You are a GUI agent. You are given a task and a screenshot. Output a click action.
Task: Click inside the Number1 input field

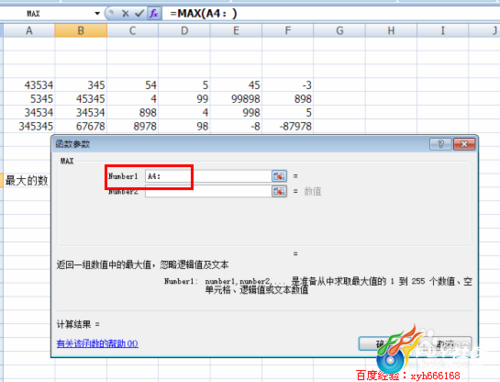tap(208, 176)
